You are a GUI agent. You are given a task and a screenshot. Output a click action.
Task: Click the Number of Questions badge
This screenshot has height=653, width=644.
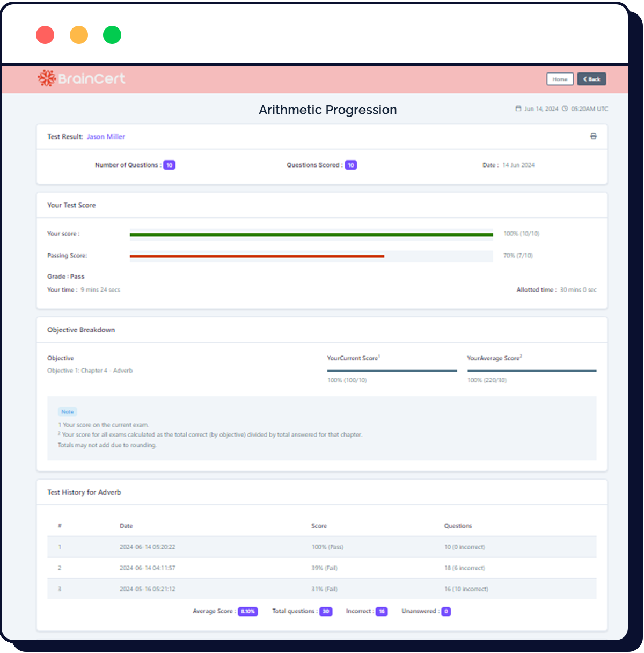click(169, 165)
